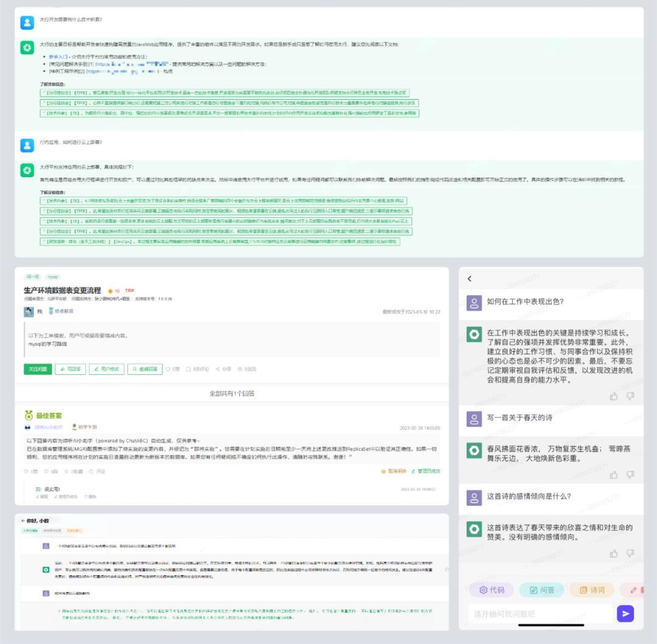Give a thumbs up to the spring poem reply
The height and width of the screenshot is (644, 657).
coord(614,475)
